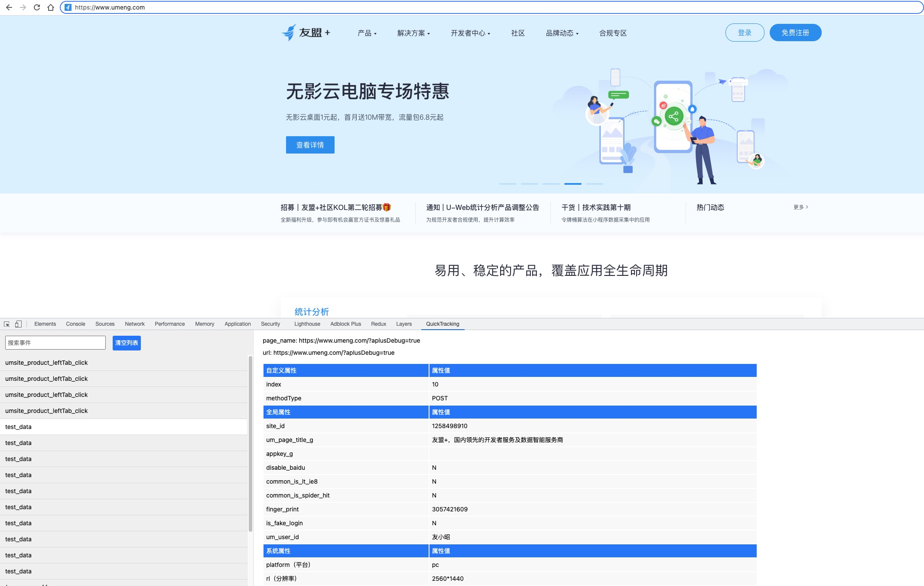Click the index attribute row
Viewport: 924px width, 586px height.
510,384
